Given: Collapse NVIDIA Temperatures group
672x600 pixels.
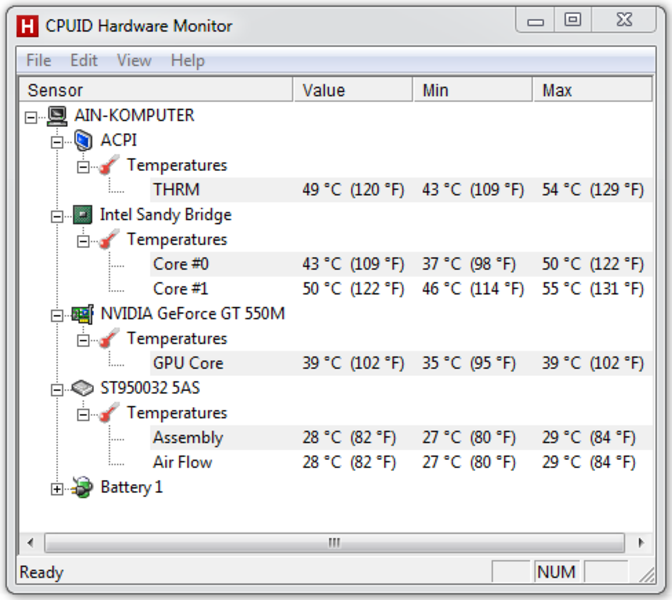Looking at the screenshot, I should (x=83, y=341).
